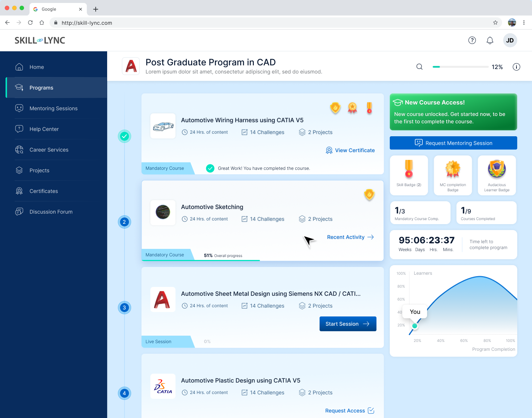Click the rosette badge on Wiring Harness card

click(x=352, y=108)
